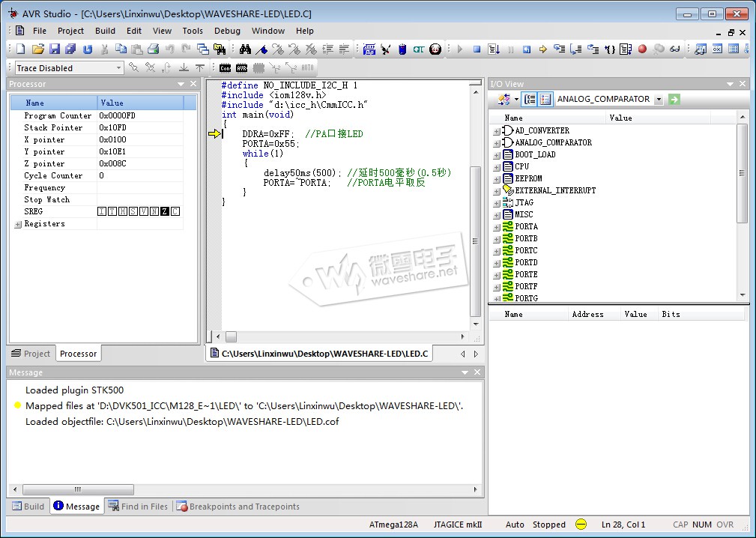Switch to the Build output tab
The image size is (756, 538).
pyautogui.click(x=28, y=507)
